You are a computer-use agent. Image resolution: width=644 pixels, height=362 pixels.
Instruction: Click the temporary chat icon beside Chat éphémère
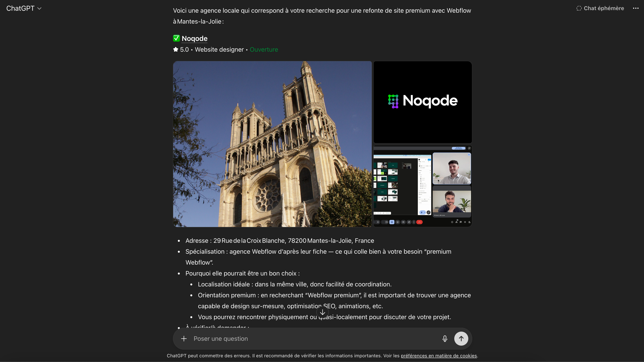pos(579,8)
